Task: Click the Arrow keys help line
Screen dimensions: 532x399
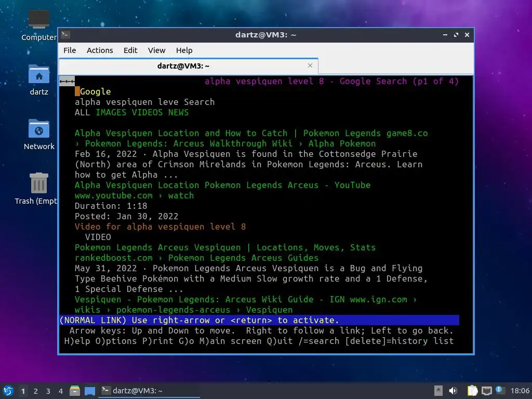Action: click(261, 331)
